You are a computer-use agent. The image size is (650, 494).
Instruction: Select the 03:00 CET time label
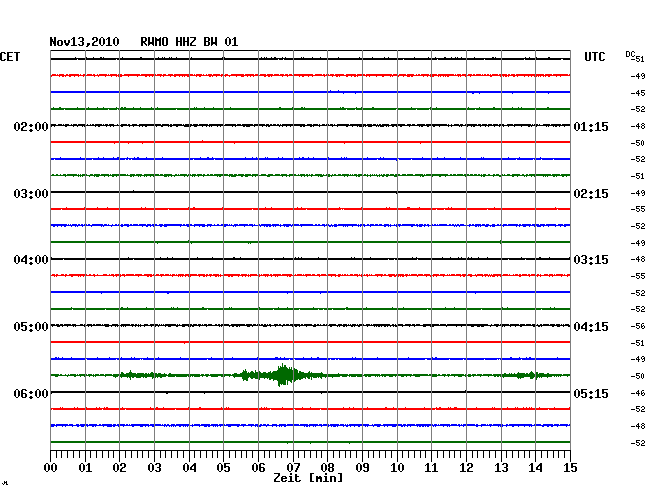(31, 194)
